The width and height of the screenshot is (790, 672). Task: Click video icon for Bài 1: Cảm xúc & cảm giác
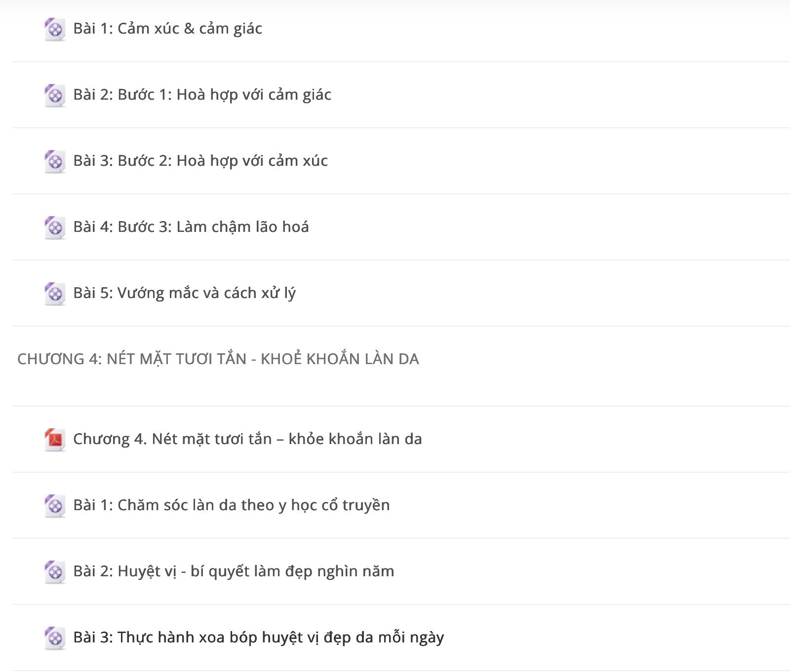click(55, 29)
